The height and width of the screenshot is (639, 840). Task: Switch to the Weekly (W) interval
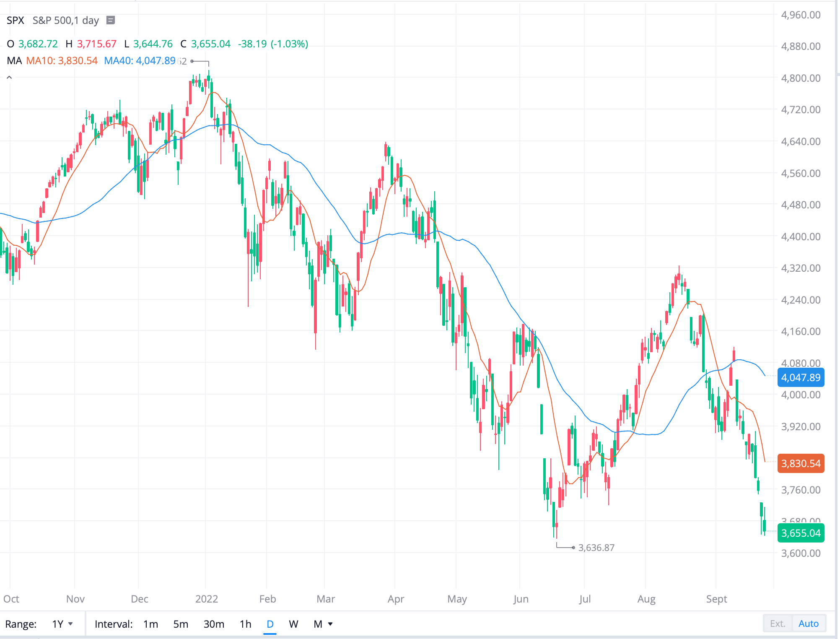[x=294, y=624]
